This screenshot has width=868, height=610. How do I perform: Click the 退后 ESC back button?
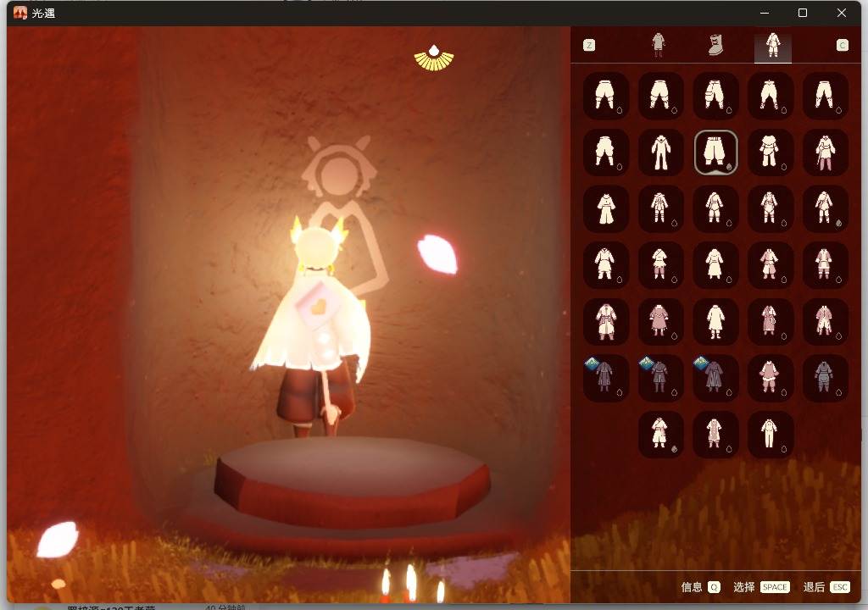coord(826,587)
